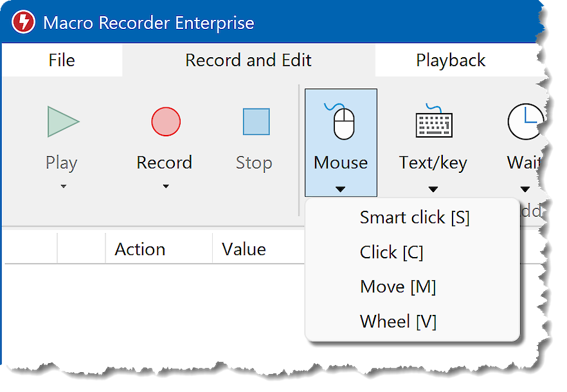Viewport: 567px width, 392px height.
Task: Click the Wait clock icon
Action: [525, 121]
